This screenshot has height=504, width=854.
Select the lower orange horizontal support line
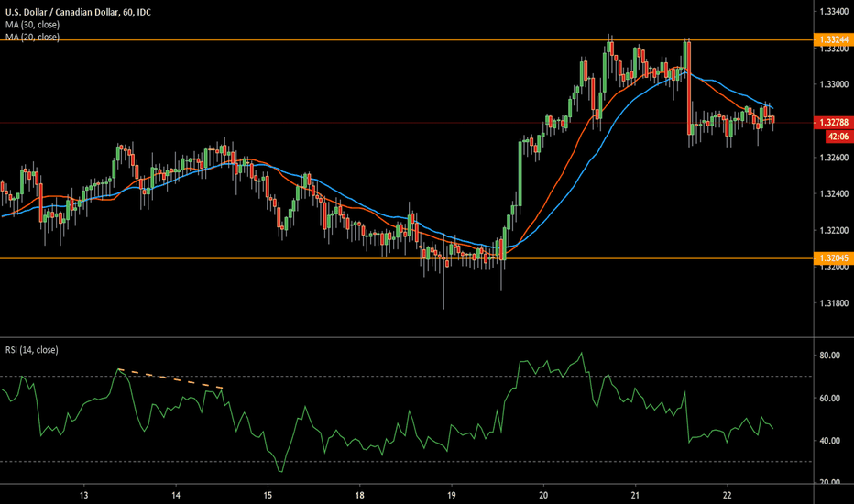pyautogui.click(x=275, y=258)
